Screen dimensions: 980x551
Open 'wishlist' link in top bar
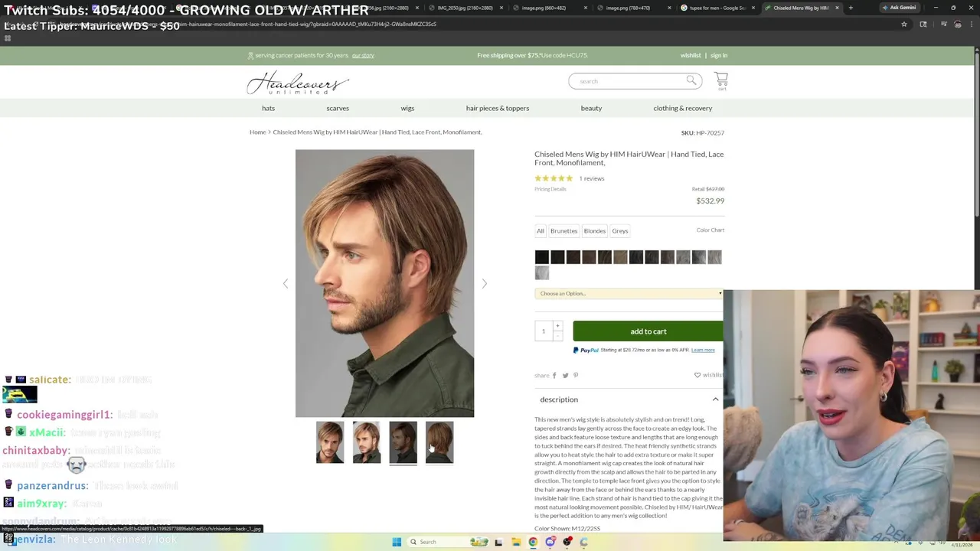coord(691,55)
